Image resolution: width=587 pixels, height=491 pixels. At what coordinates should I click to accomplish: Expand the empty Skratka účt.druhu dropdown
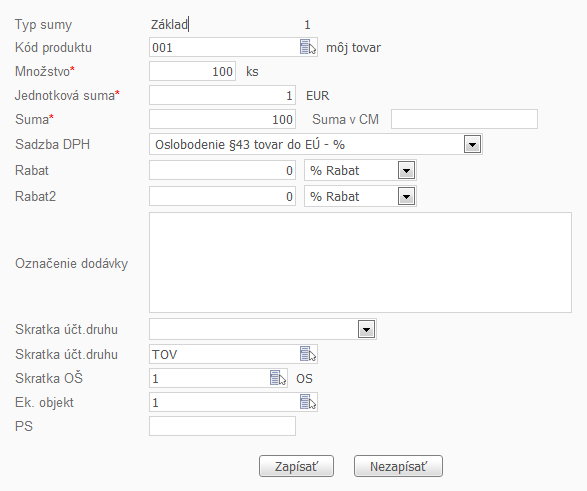(367, 329)
